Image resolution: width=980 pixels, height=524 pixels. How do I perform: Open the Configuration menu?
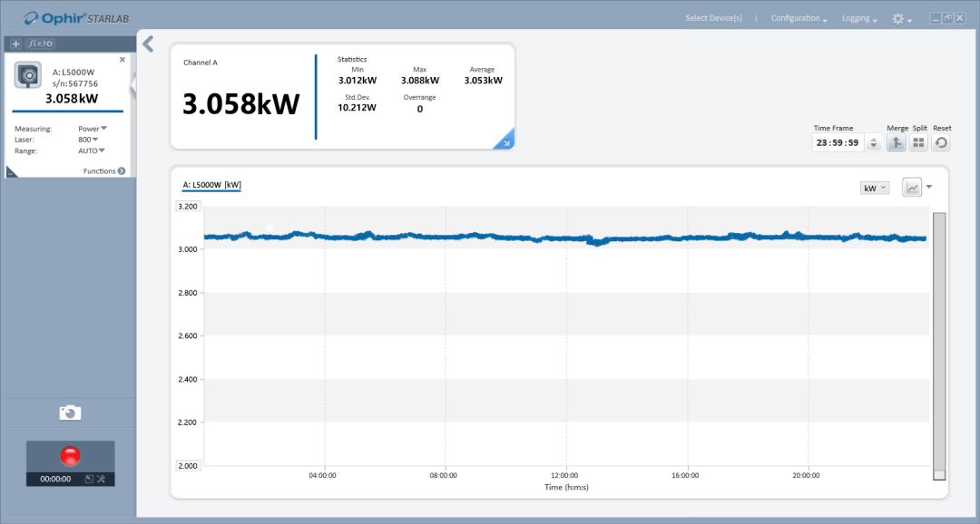point(799,18)
